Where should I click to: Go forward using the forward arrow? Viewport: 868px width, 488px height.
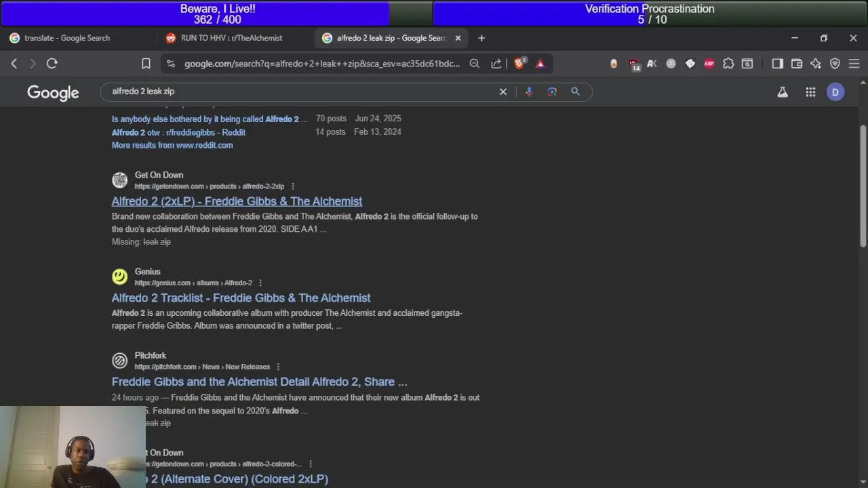point(33,64)
